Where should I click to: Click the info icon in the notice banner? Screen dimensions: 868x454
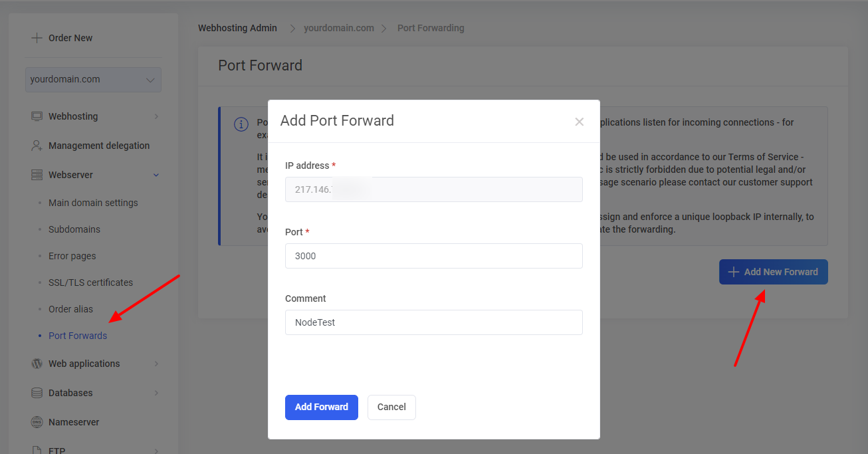coord(241,124)
